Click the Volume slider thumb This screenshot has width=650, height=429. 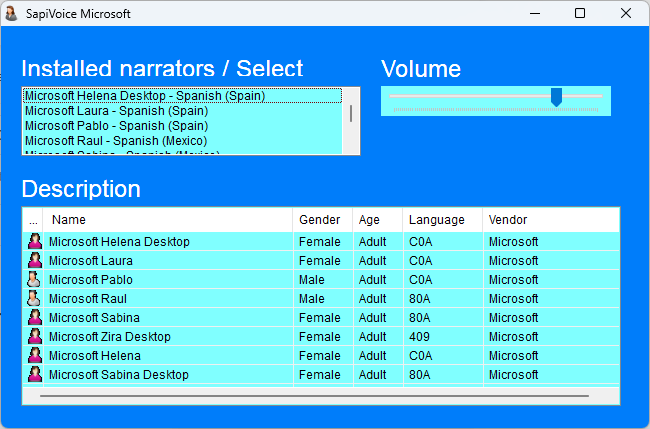tap(557, 97)
